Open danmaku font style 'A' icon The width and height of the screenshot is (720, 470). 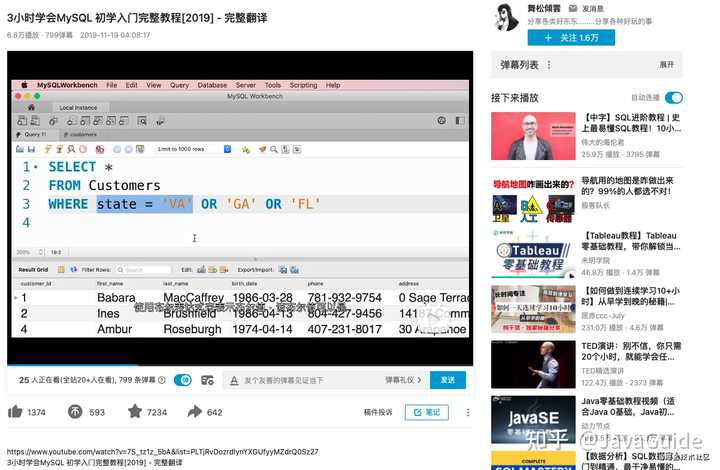point(234,380)
